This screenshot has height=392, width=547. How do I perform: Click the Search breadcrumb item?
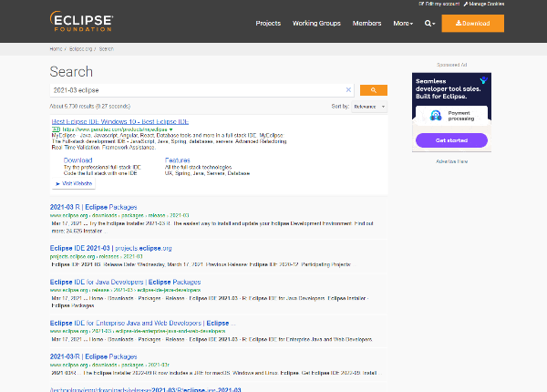(x=107, y=49)
